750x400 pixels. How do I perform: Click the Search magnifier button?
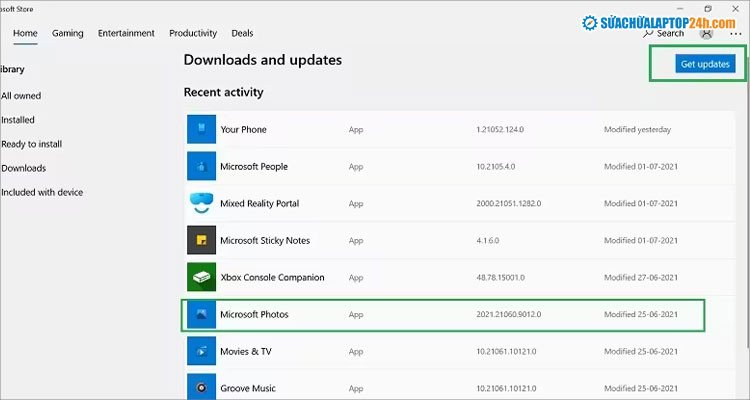(x=663, y=33)
